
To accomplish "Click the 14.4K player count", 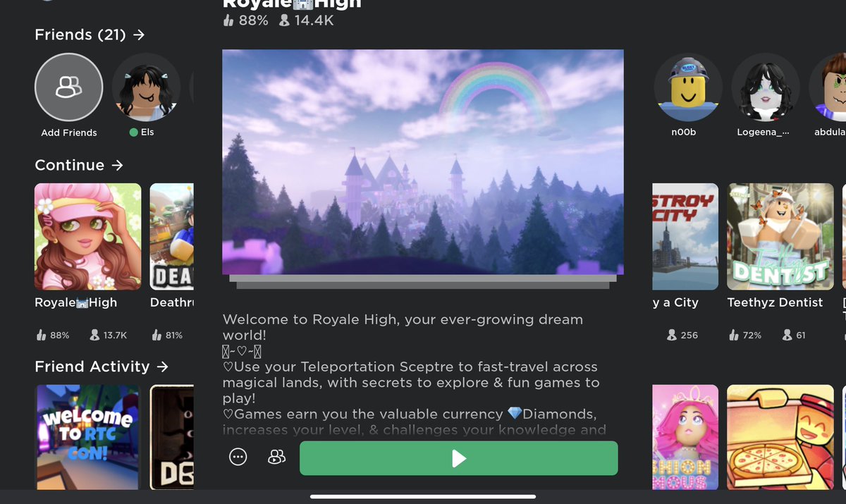I will [x=306, y=21].
